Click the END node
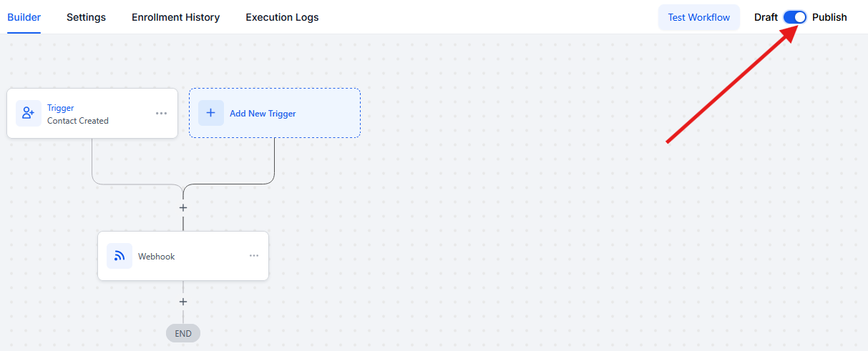Viewport: 868px width, 351px height. tap(183, 333)
